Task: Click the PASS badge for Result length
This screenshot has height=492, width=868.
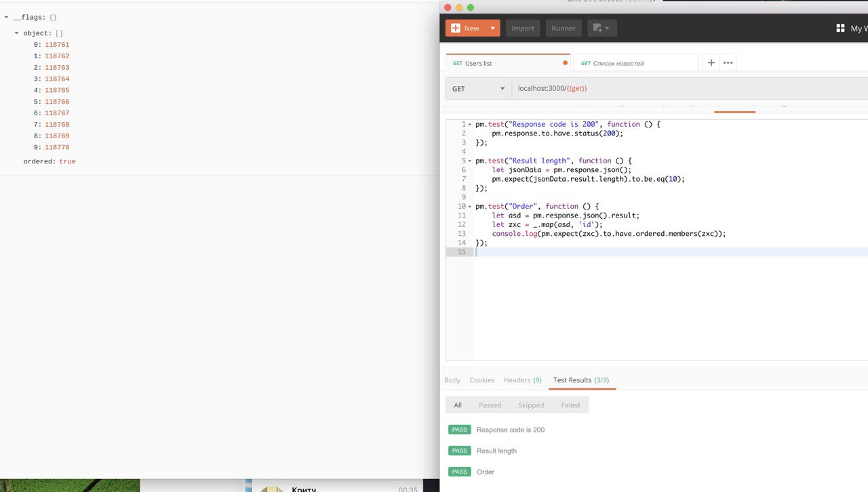Action: pyautogui.click(x=460, y=451)
